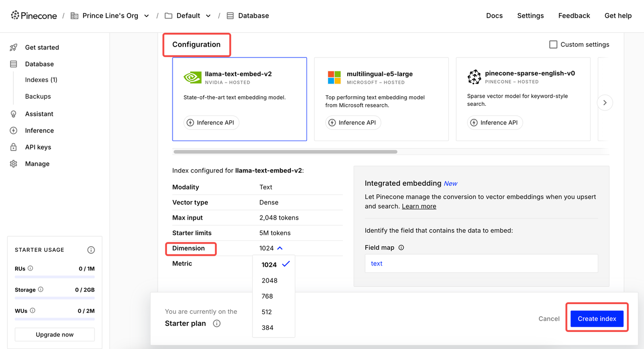Click the organization building icon

(74, 16)
